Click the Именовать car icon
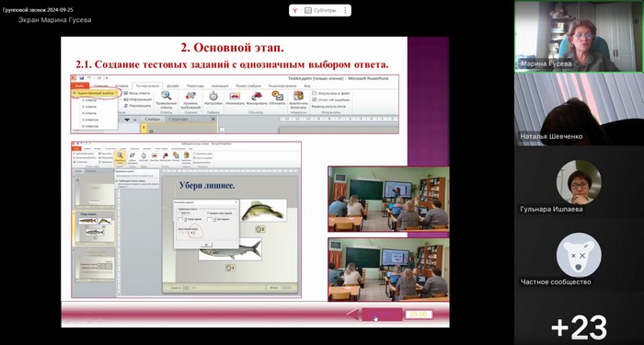The height and width of the screenshot is (345, 644). pyautogui.click(x=235, y=96)
